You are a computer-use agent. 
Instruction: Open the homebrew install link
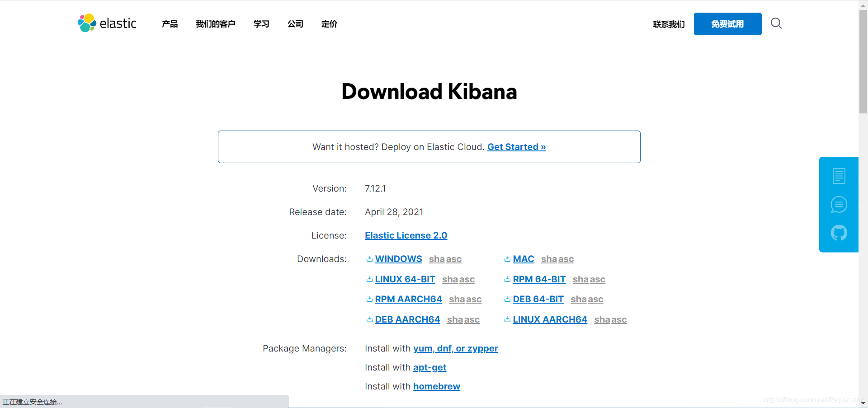point(437,386)
